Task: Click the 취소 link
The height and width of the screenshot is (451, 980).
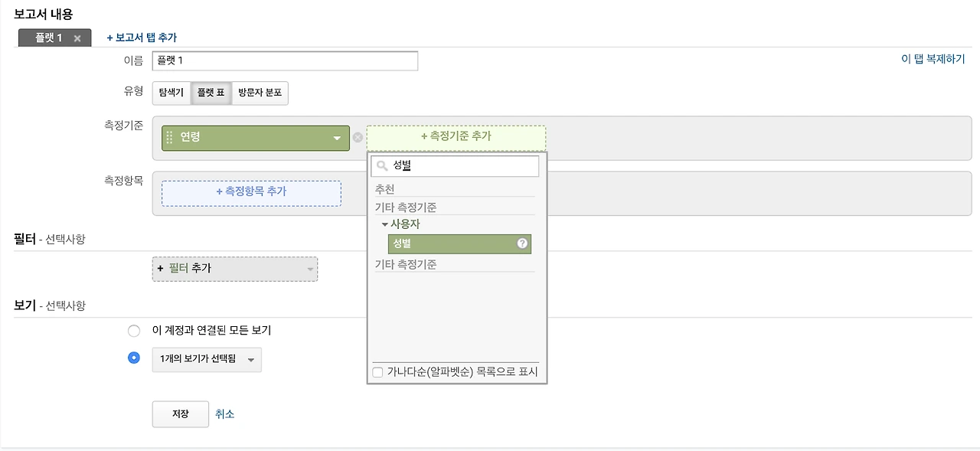Action: (x=224, y=413)
